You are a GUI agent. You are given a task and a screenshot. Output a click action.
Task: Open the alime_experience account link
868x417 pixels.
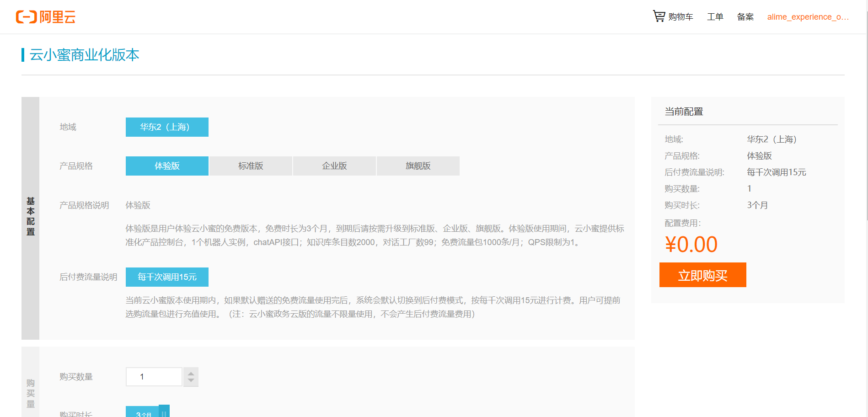[x=808, y=17]
